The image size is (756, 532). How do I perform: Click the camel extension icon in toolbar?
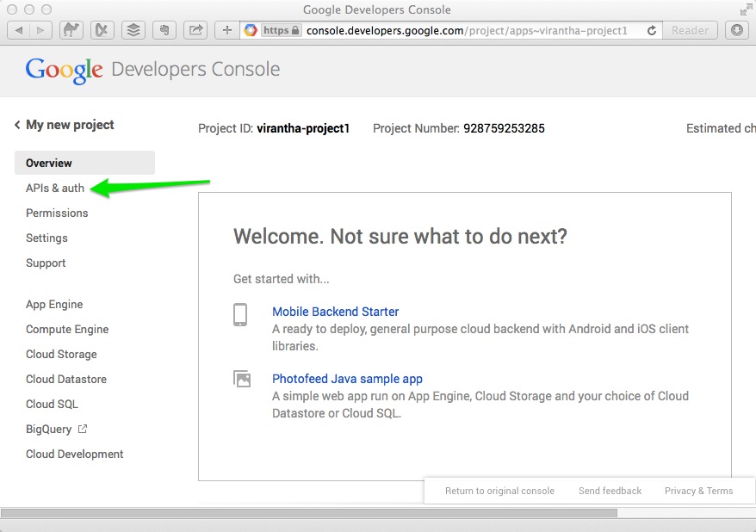[x=72, y=30]
